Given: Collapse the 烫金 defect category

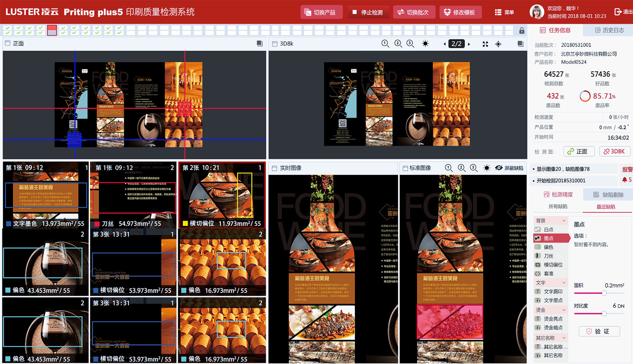Looking at the screenshot, I should click(564, 310).
